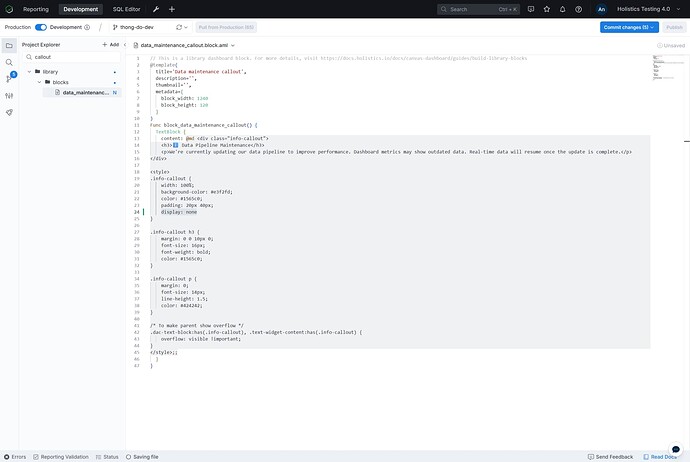
Task: Toggle Production/Development mode switch
Action: coord(40,27)
